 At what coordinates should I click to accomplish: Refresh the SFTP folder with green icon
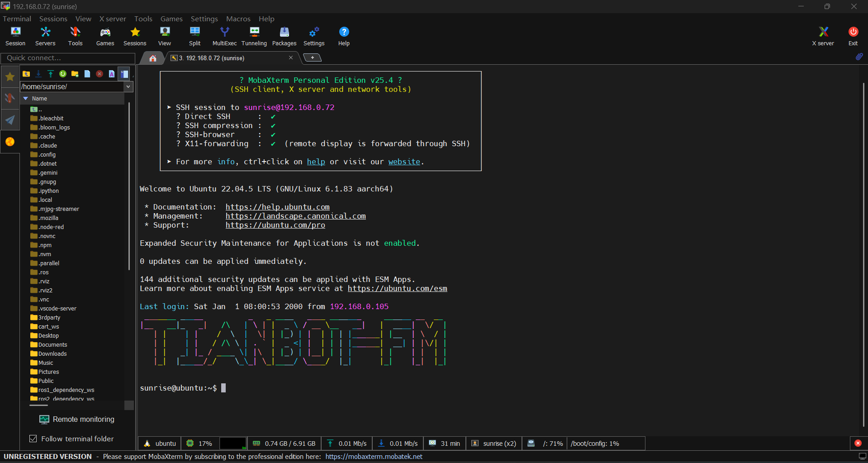tap(63, 74)
